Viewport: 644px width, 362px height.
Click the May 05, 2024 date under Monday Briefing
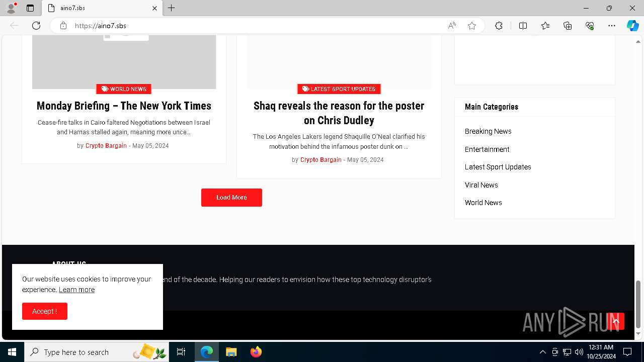click(150, 146)
